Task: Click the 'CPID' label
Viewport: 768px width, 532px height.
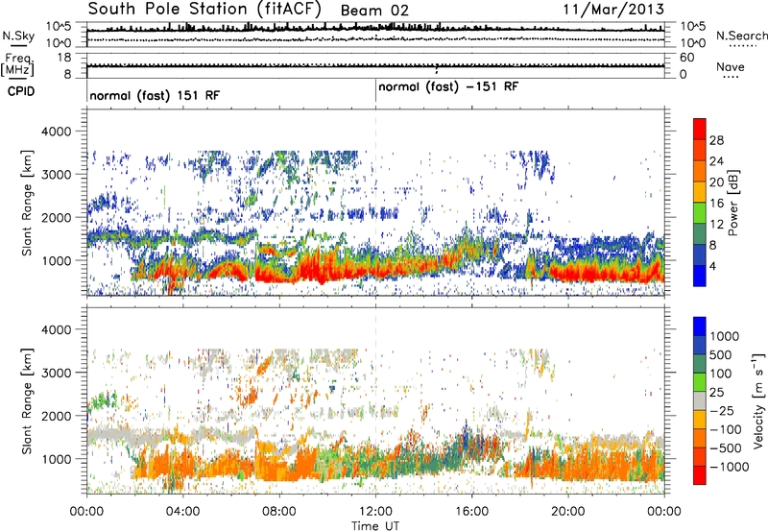Action: click(21, 91)
